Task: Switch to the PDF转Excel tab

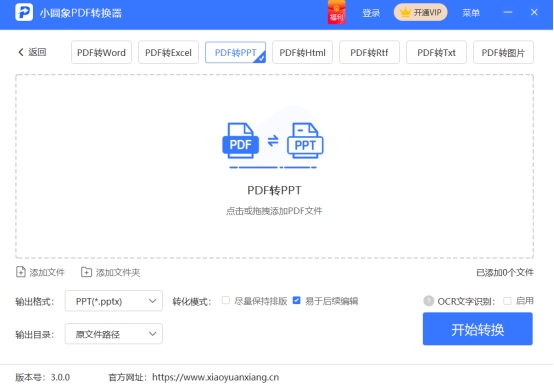Action: [x=168, y=52]
